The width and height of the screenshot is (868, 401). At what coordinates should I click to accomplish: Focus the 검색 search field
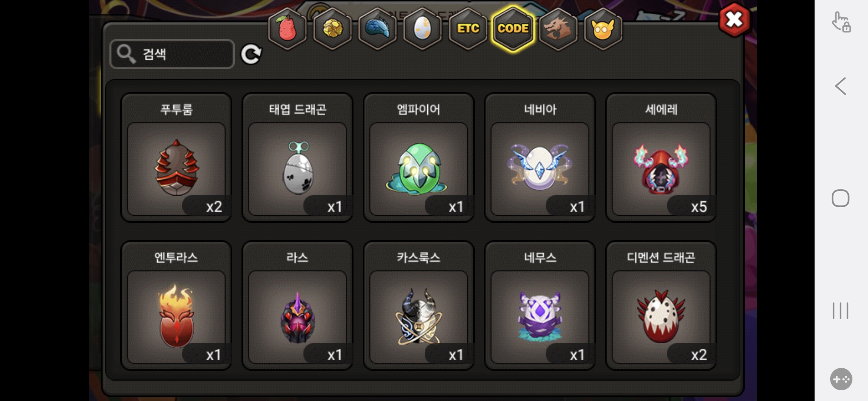point(172,54)
